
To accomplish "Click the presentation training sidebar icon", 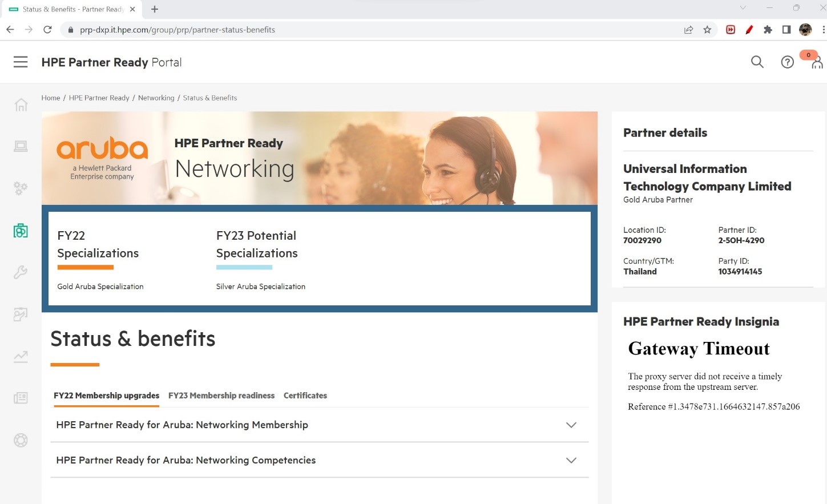I will (21, 315).
